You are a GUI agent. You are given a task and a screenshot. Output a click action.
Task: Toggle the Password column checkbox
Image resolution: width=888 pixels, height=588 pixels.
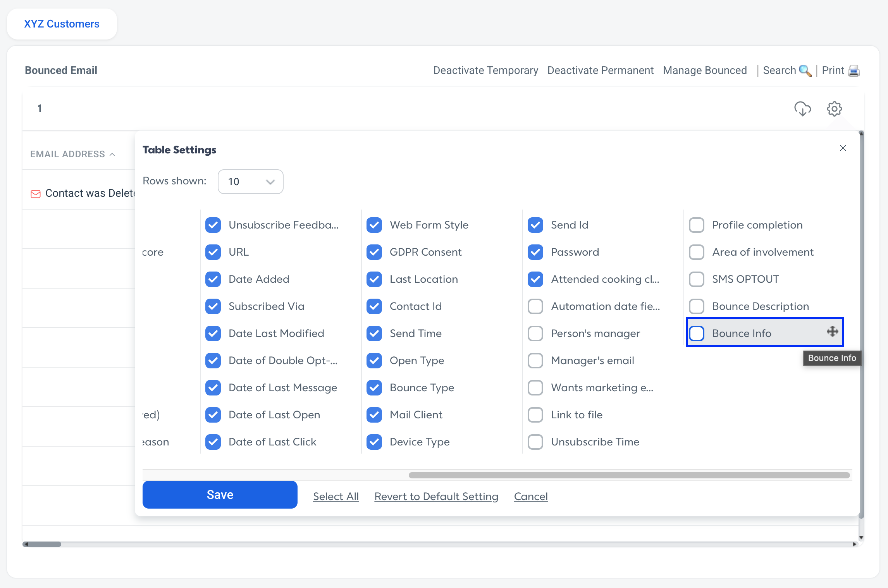535,252
